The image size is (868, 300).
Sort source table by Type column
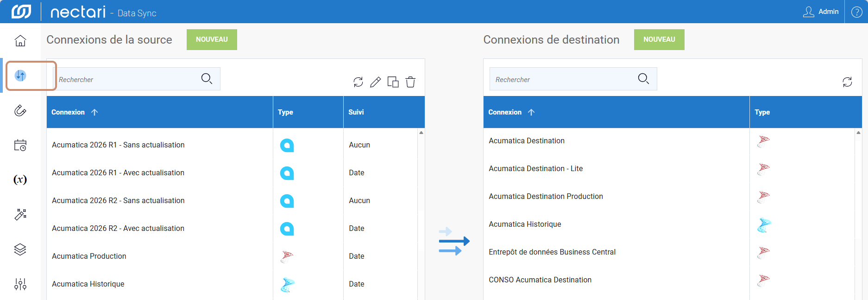pos(308,112)
